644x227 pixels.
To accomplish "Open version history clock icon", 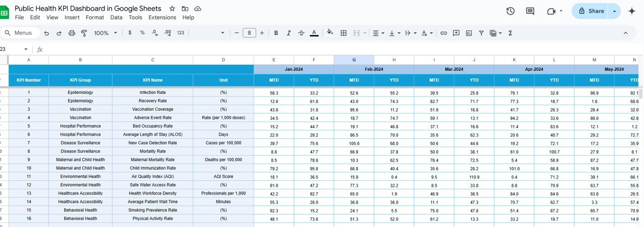I will pos(510,11).
